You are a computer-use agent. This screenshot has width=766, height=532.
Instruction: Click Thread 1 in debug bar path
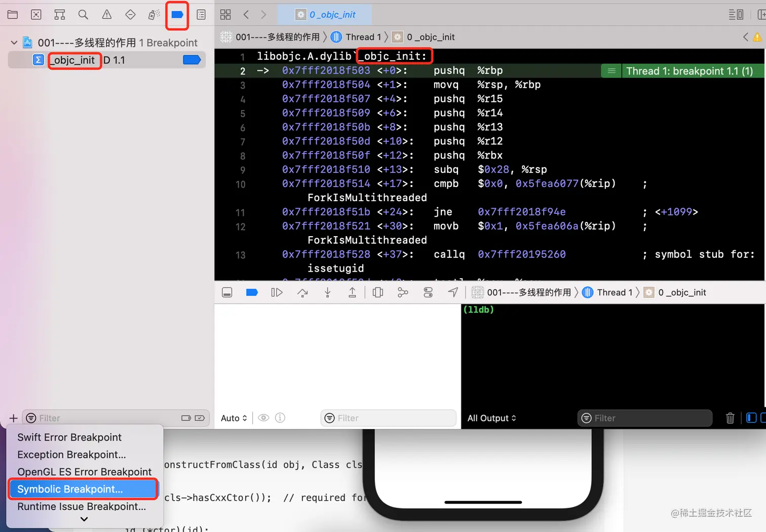click(x=608, y=292)
